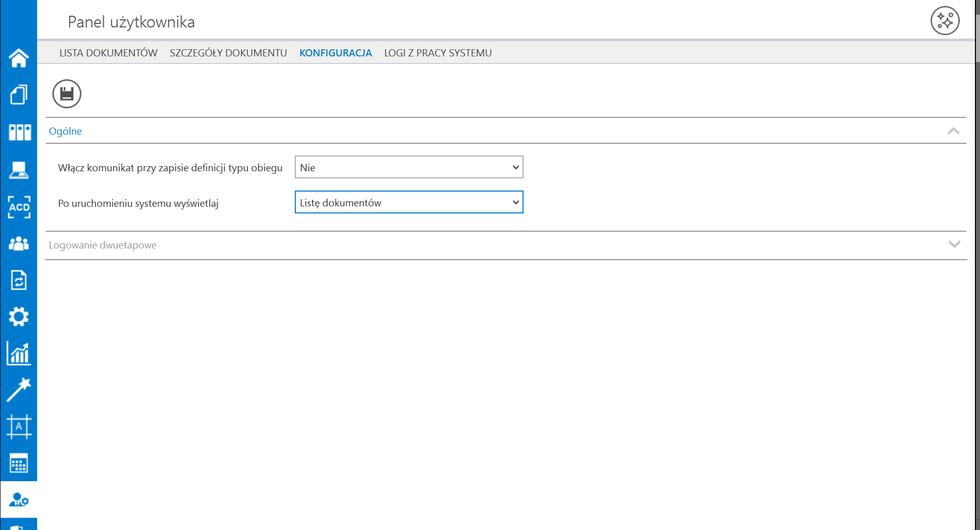The height and width of the screenshot is (530, 980).
Task: Open the ACD scanning icon in sidebar
Action: click(19, 207)
